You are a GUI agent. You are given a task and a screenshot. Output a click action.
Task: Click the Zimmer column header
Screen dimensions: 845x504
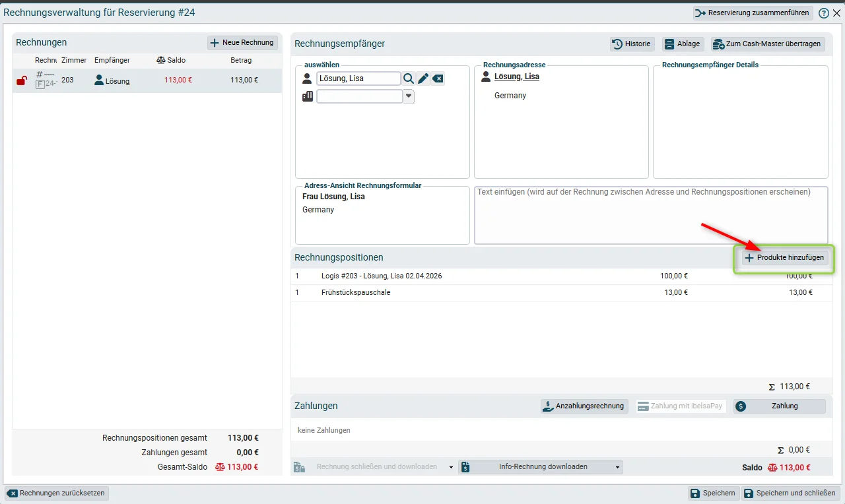coord(74,61)
